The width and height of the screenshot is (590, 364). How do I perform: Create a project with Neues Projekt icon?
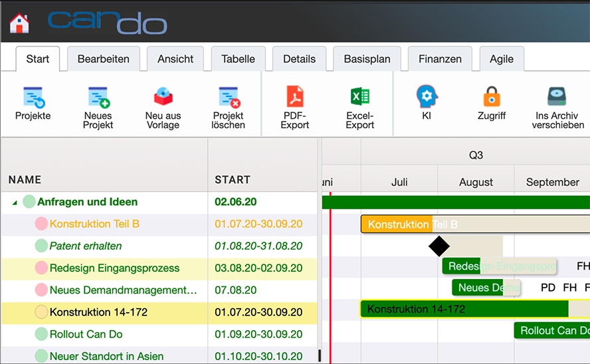tap(98, 97)
